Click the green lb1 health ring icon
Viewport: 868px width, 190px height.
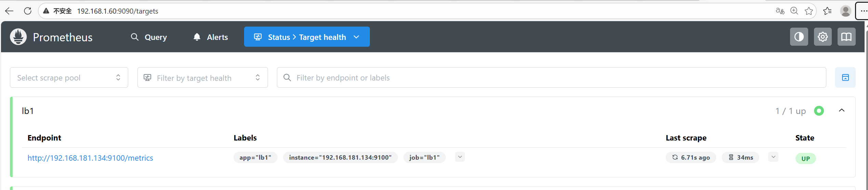[x=819, y=111]
